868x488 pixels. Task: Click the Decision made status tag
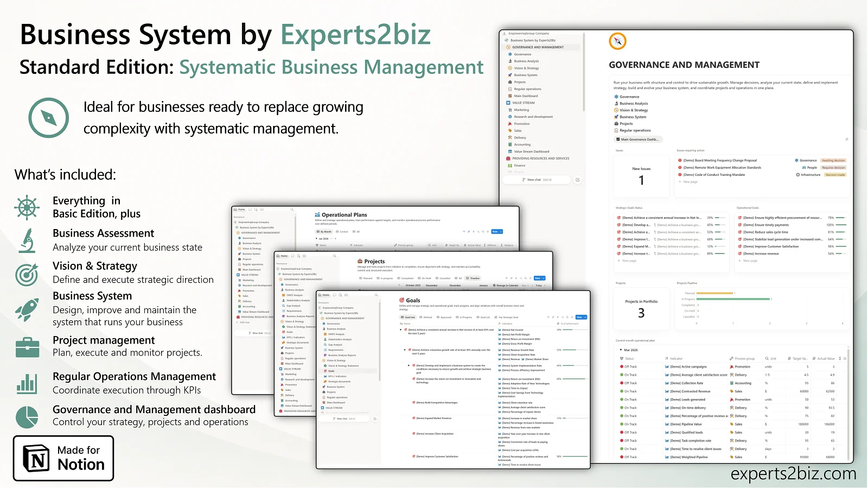click(x=835, y=175)
